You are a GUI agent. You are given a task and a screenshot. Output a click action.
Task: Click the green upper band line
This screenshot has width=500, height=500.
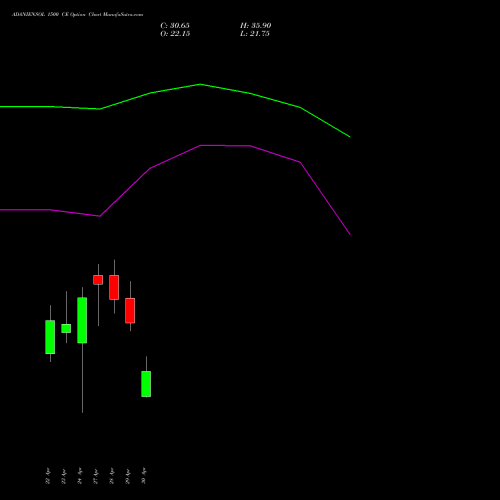tap(200, 85)
